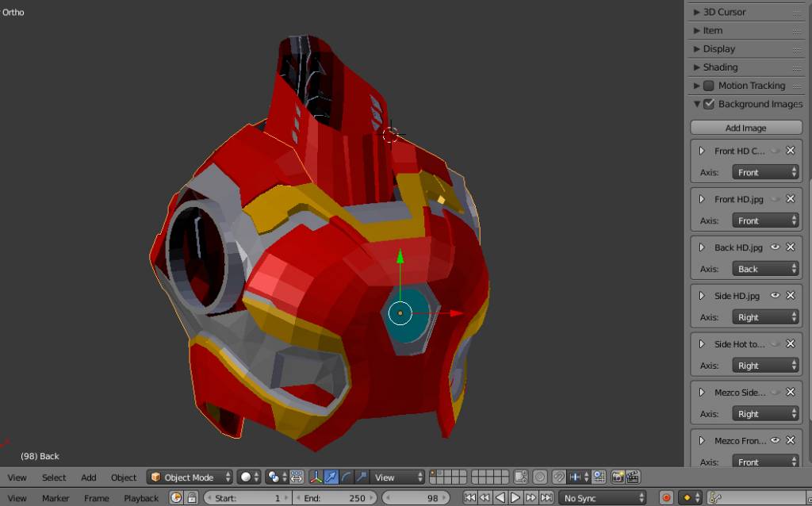Expand Side HD.jpg image settings
The height and width of the screenshot is (506, 812).
[703, 296]
